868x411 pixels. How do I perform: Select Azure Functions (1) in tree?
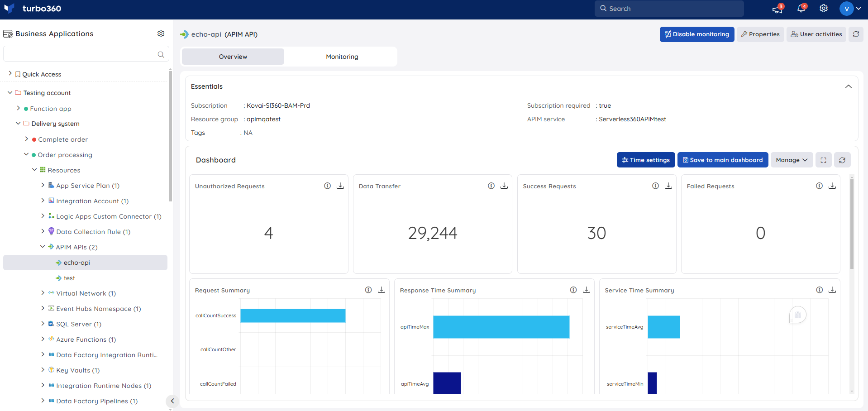point(86,339)
